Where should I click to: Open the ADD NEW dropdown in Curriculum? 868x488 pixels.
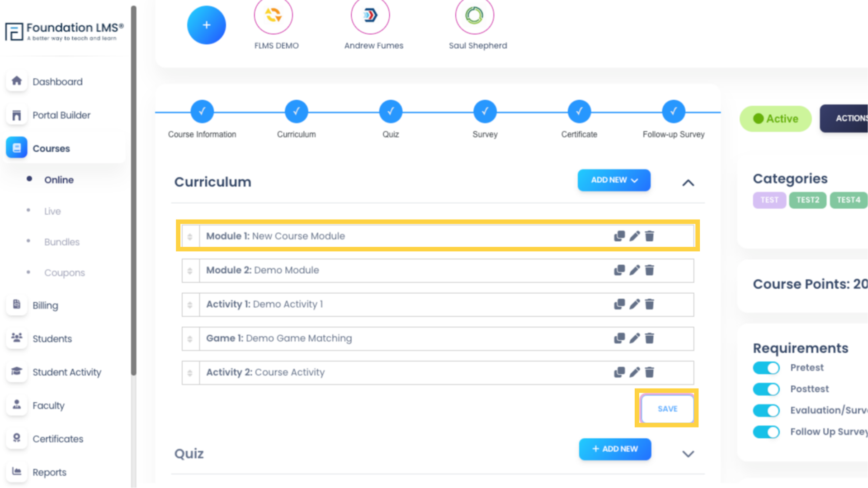point(613,180)
